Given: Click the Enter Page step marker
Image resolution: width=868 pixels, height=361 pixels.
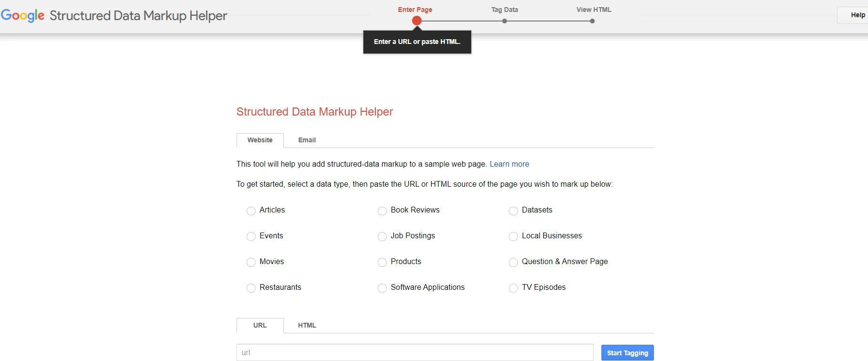Looking at the screenshot, I should [x=417, y=21].
